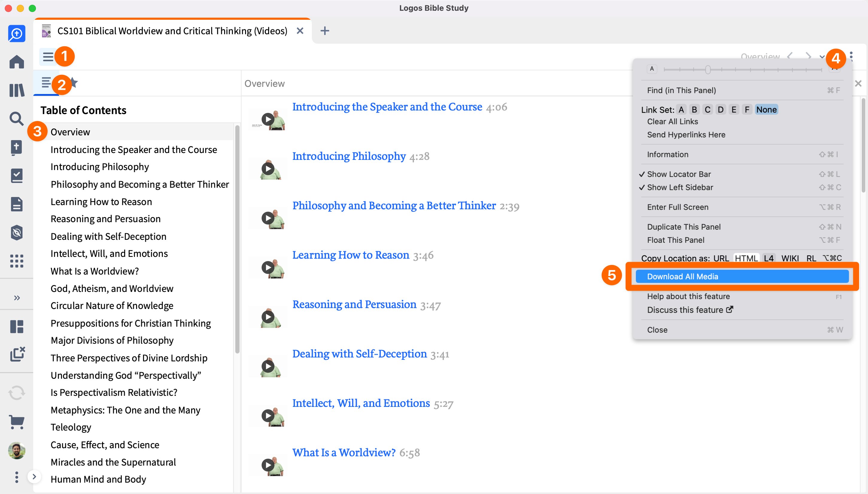Viewport: 868px width, 494px height.
Task: Open the Layouts icon
Action: [x=17, y=326]
